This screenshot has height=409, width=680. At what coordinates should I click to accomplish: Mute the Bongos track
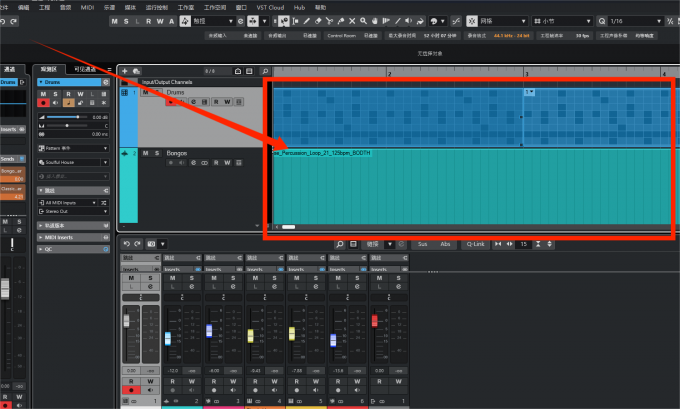coord(146,153)
